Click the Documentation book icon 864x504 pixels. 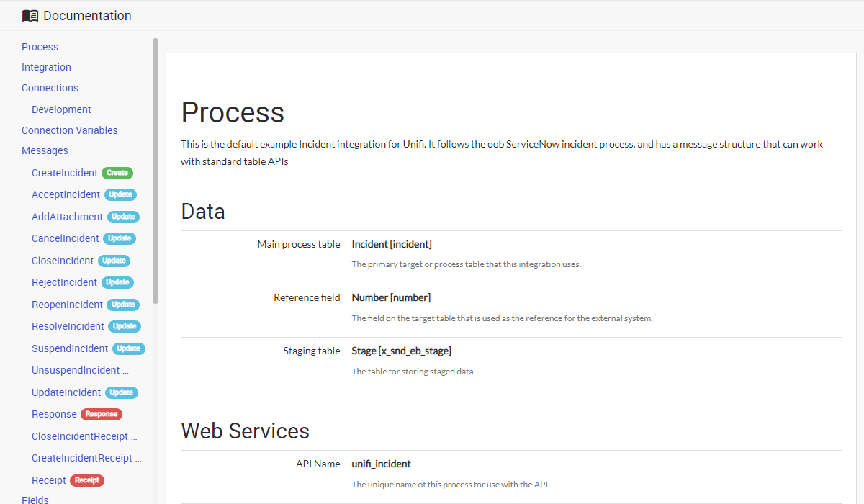30,16
